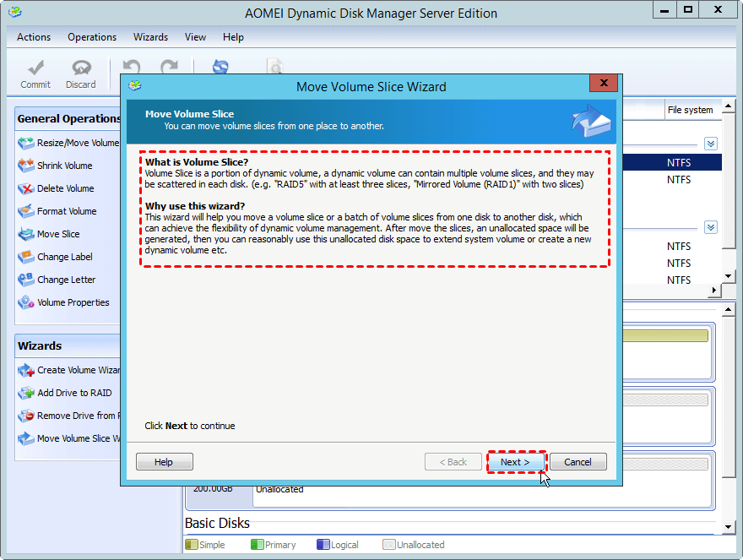743x560 pixels.
Task: Click the disabled Back button
Action: (x=453, y=462)
